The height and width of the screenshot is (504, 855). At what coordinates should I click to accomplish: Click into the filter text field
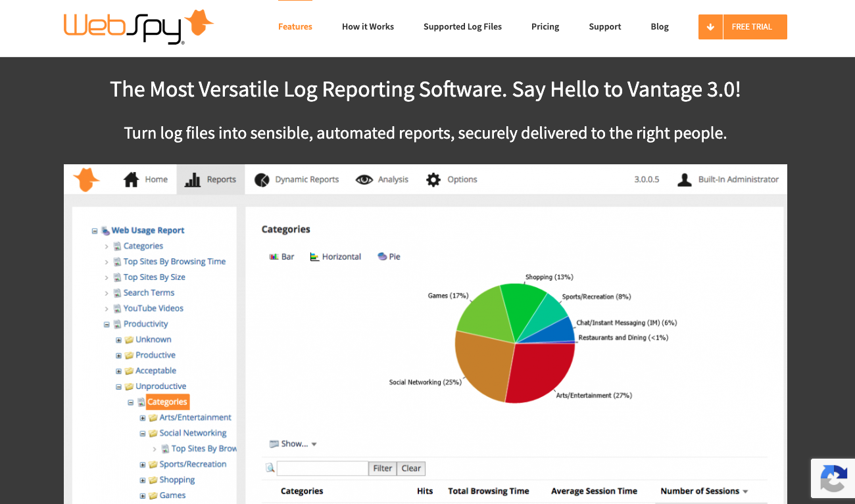pos(322,469)
